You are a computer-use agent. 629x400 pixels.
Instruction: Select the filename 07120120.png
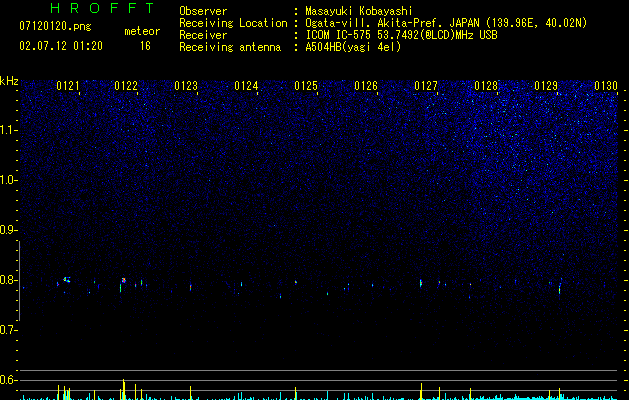(x=55, y=26)
